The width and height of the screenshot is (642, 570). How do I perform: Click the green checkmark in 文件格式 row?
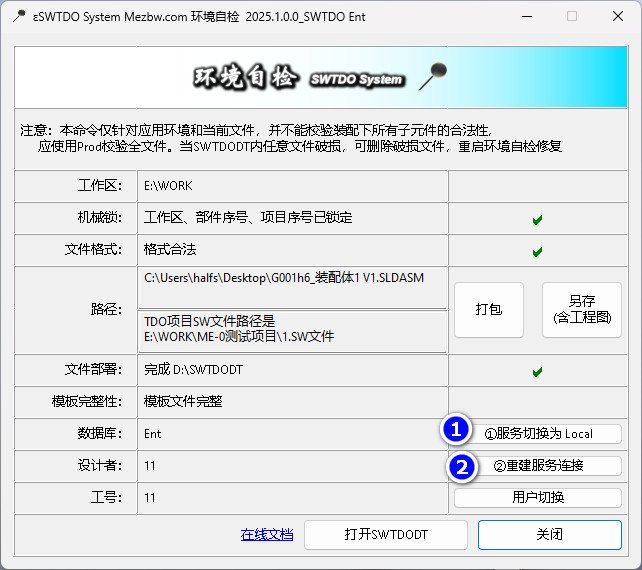[537, 251]
